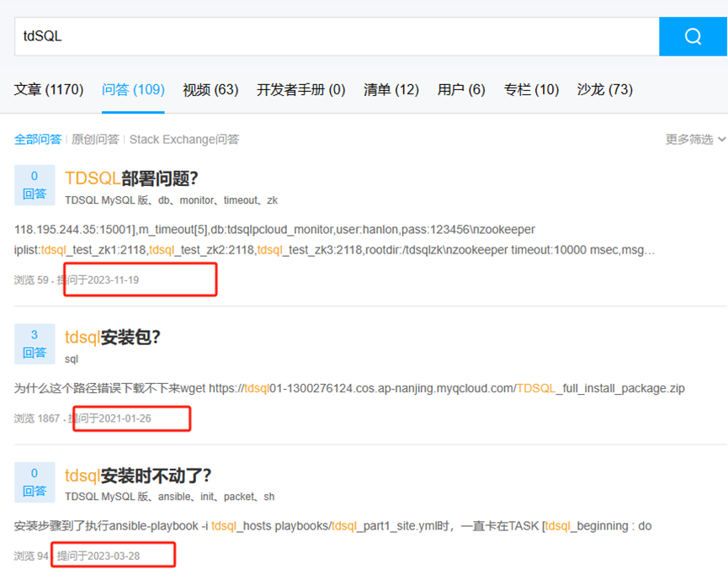
Task: Click the snippet starting '118.195.244.35:15001'
Action: coord(334,240)
